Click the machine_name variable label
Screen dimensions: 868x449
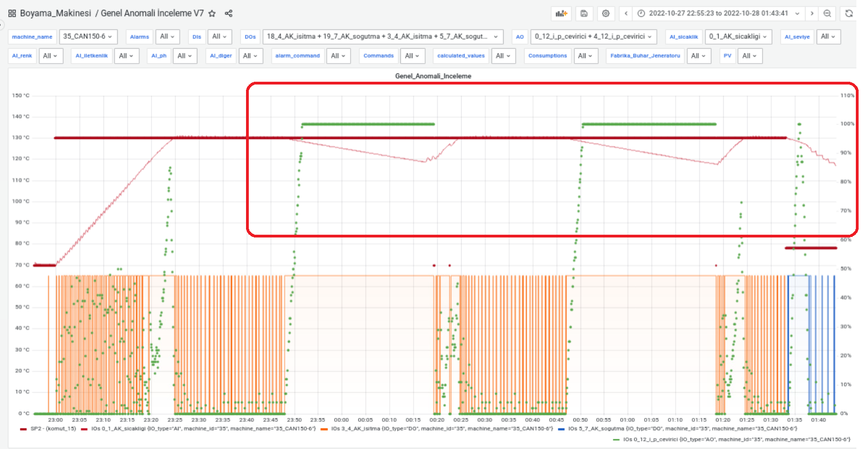[32, 36]
